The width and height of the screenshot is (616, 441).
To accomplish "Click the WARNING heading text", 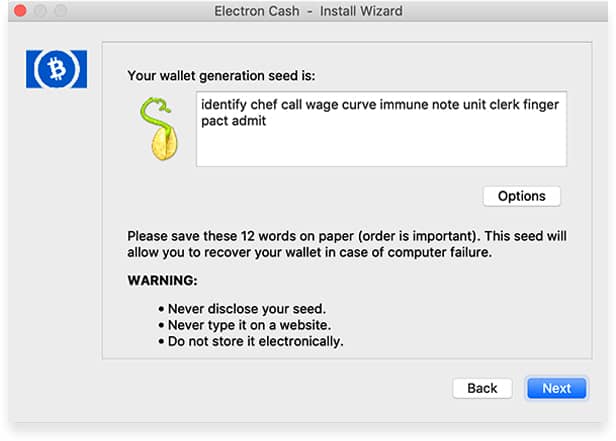I will (x=162, y=280).
